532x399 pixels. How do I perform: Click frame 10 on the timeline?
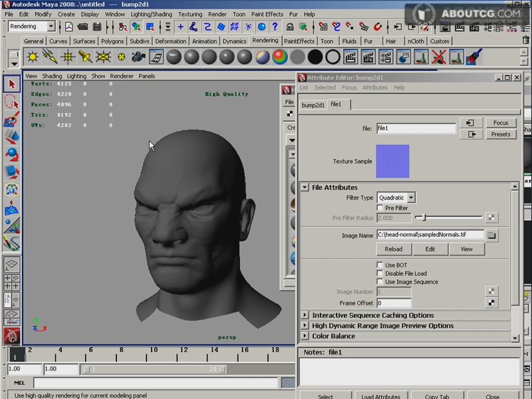pyautogui.click(x=154, y=353)
